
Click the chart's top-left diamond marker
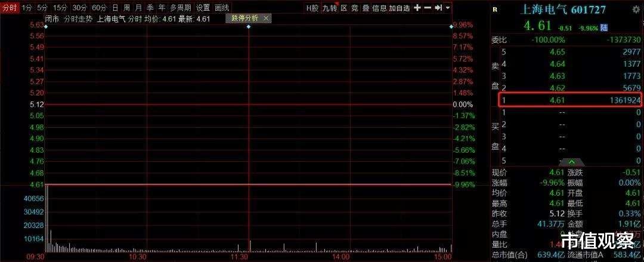45,27
